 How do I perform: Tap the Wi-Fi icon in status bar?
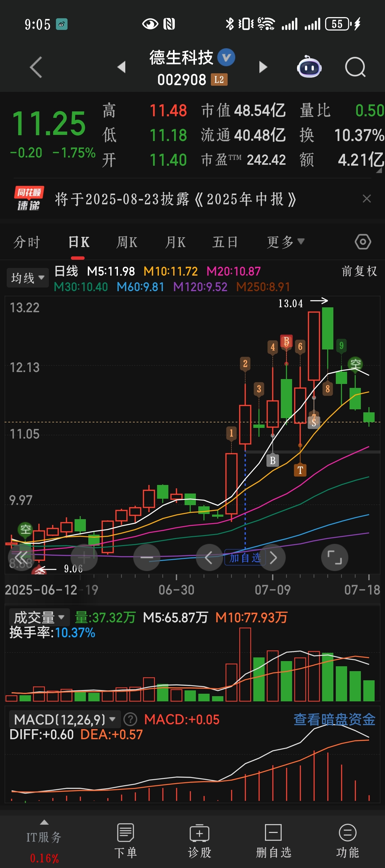pos(266,24)
